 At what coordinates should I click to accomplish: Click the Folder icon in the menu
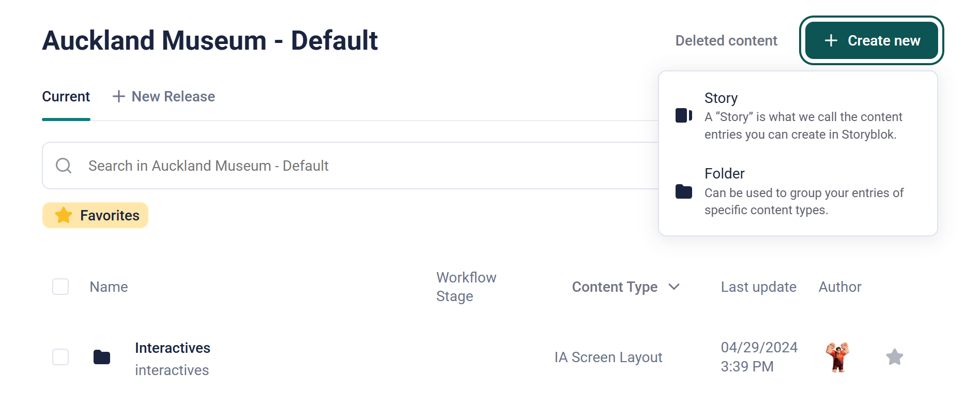click(683, 191)
